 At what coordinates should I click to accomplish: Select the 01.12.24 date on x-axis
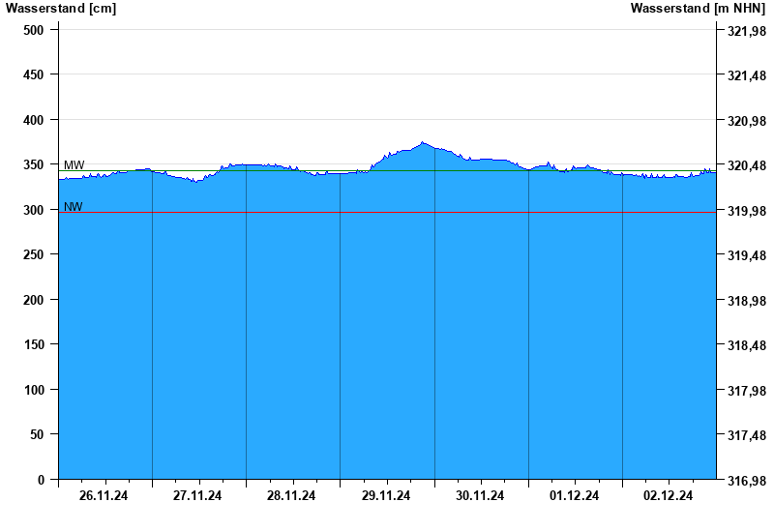[574, 496]
